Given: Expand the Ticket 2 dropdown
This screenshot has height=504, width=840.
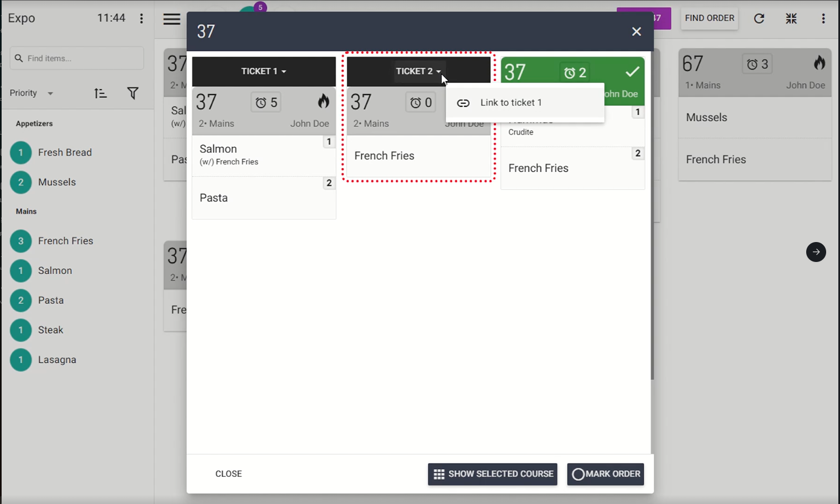Looking at the screenshot, I should point(418,71).
